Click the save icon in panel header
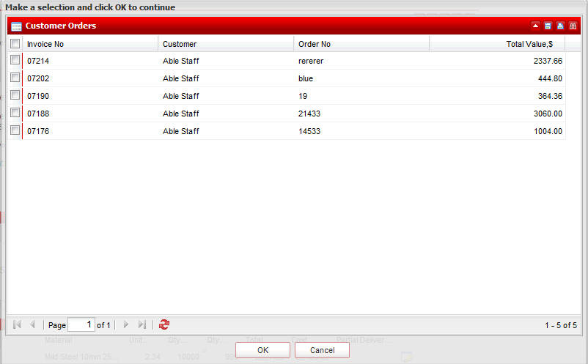 (x=548, y=26)
